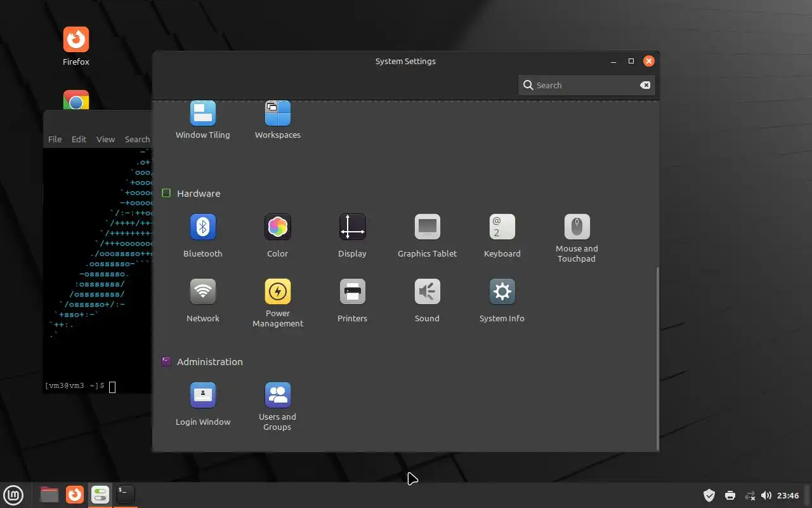The height and width of the screenshot is (508, 812).
Task: Click the Firefox desktop shortcut
Action: point(76,46)
